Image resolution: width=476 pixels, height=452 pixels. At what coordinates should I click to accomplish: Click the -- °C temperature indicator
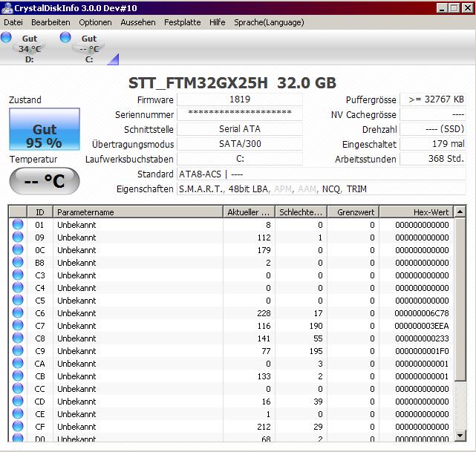click(x=45, y=181)
